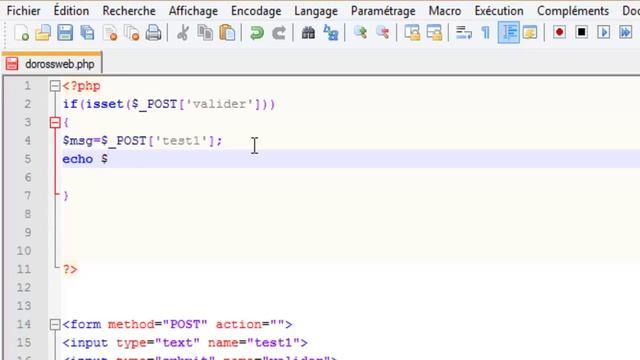Print the document with printer icon
Image resolution: width=640 pixels, height=360 pixels.
[153, 33]
